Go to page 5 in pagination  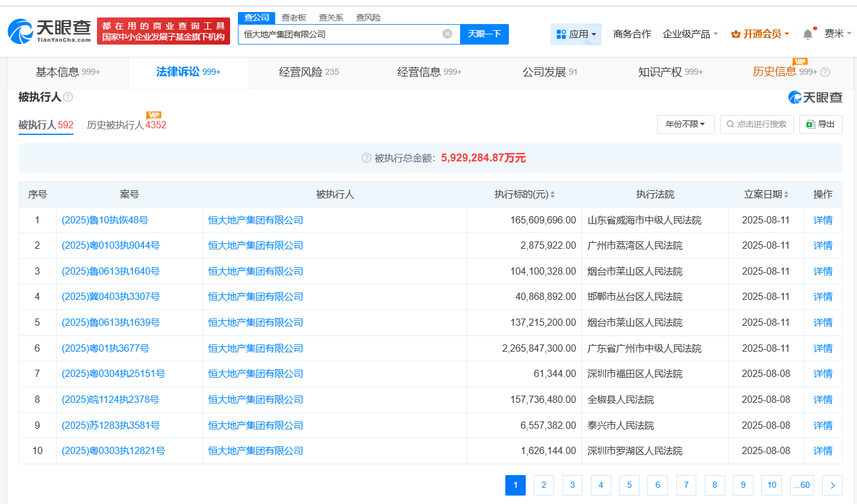coord(629,485)
